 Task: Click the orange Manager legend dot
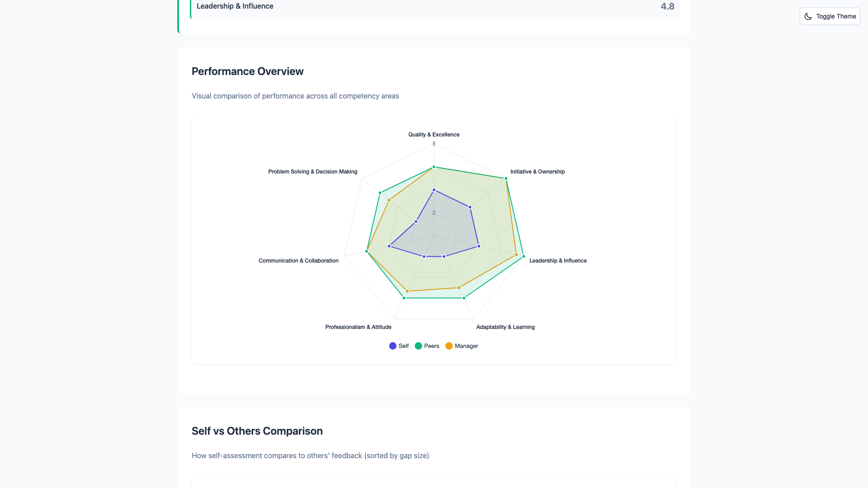449,346
